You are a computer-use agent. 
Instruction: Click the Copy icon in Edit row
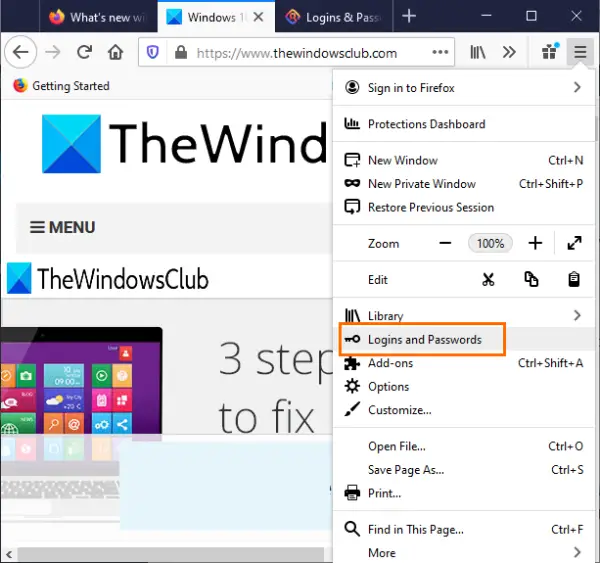pyautogui.click(x=531, y=279)
